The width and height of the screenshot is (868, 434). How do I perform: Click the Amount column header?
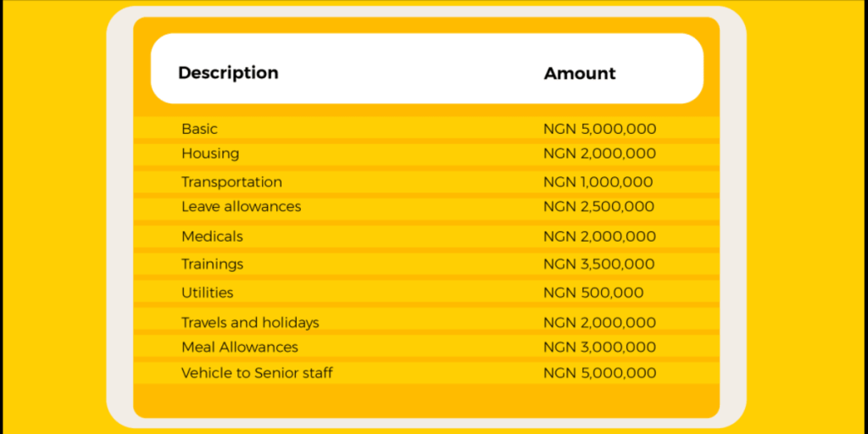click(x=580, y=73)
